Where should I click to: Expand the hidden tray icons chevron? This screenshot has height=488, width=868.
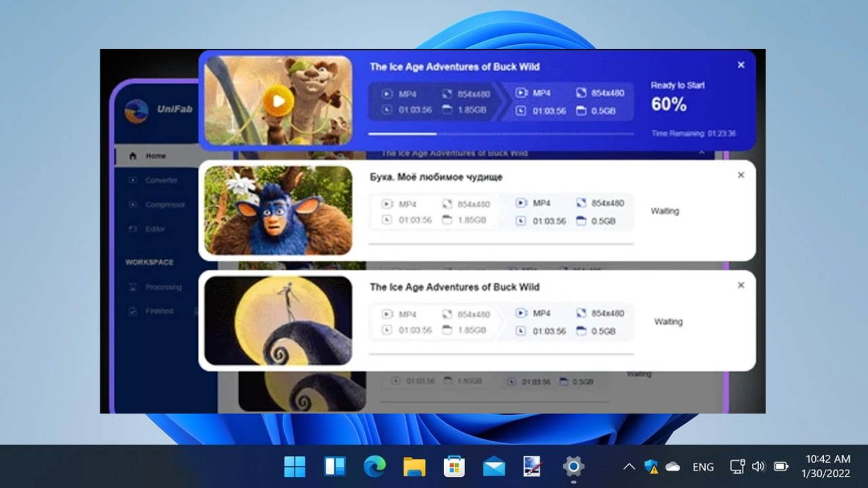tap(629, 466)
